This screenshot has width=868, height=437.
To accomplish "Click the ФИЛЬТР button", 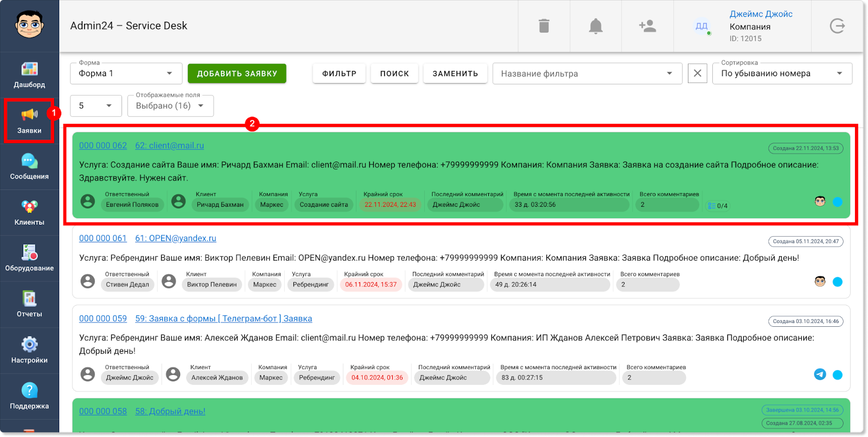I will click(339, 73).
